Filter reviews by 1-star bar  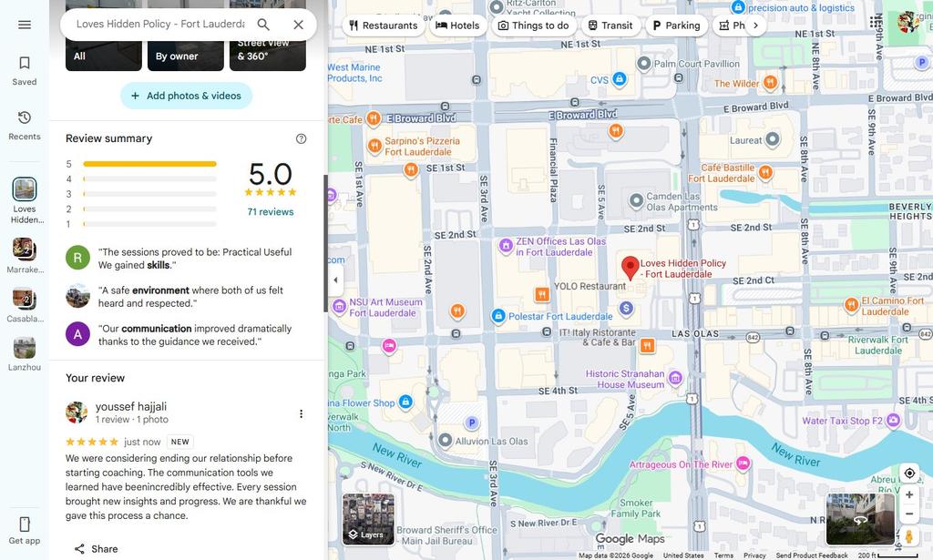150,224
